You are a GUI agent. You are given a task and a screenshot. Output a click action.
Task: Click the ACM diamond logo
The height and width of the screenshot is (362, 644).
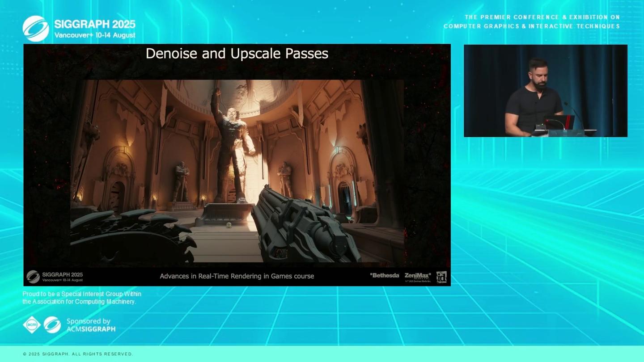[x=32, y=325]
